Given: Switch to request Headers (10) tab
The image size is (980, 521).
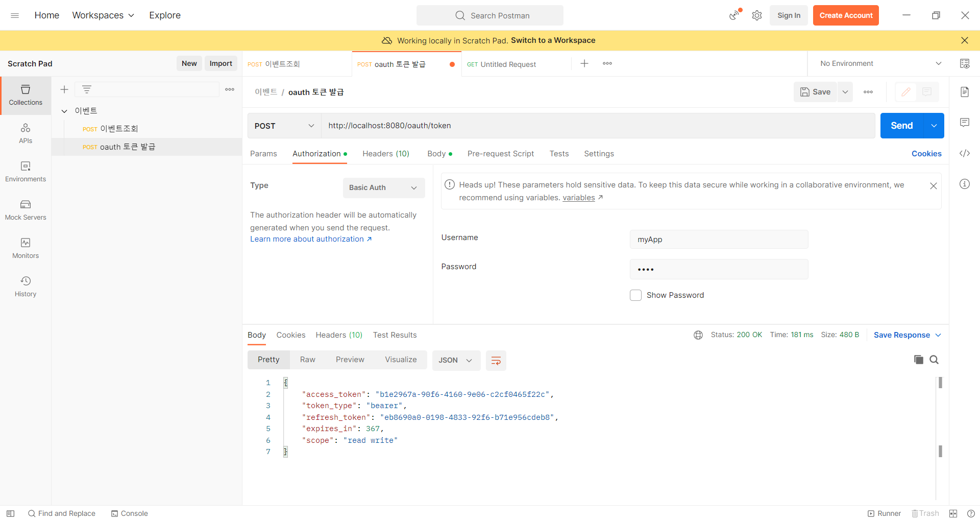Looking at the screenshot, I should click(386, 154).
